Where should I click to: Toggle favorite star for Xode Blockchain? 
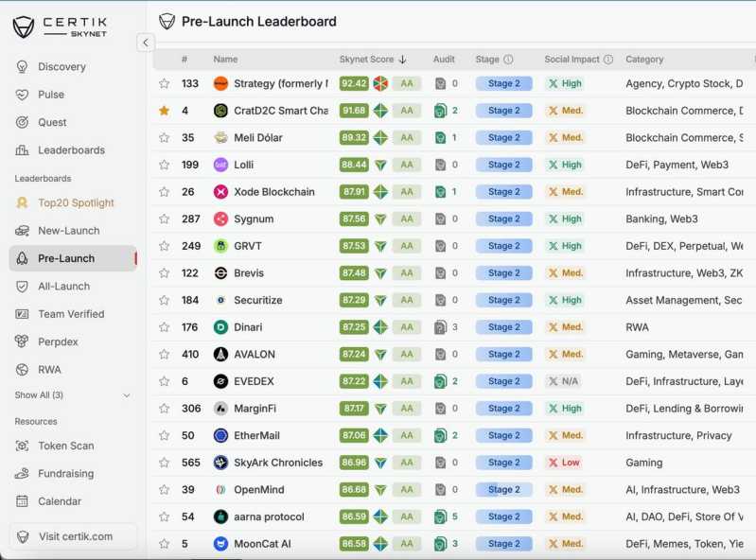point(165,192)
